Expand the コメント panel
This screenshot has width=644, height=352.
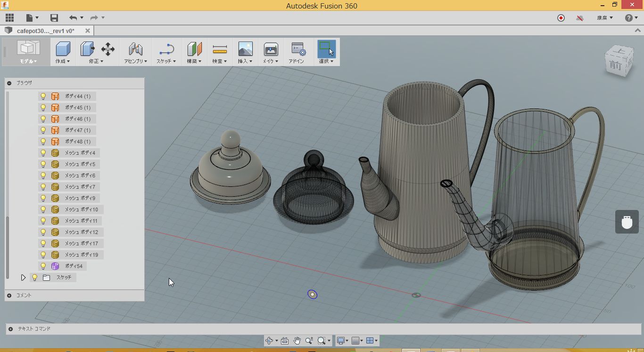coord(9,295)
